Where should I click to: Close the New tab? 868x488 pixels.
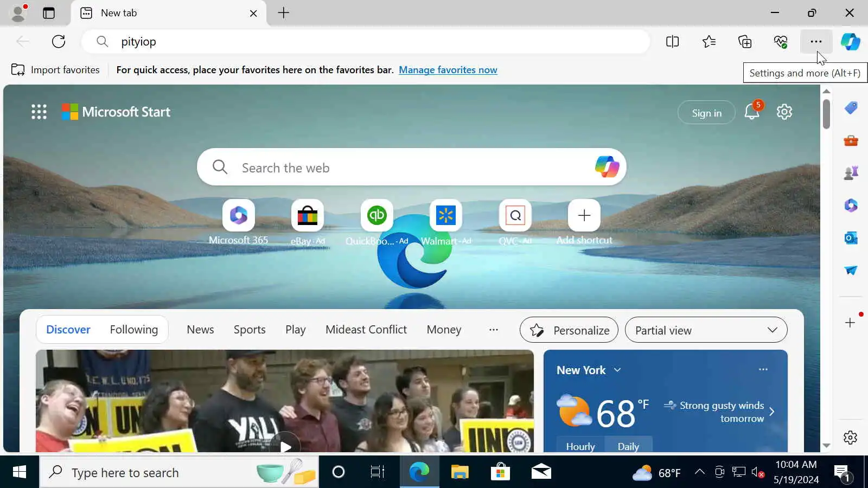click(x=253, y=13)
